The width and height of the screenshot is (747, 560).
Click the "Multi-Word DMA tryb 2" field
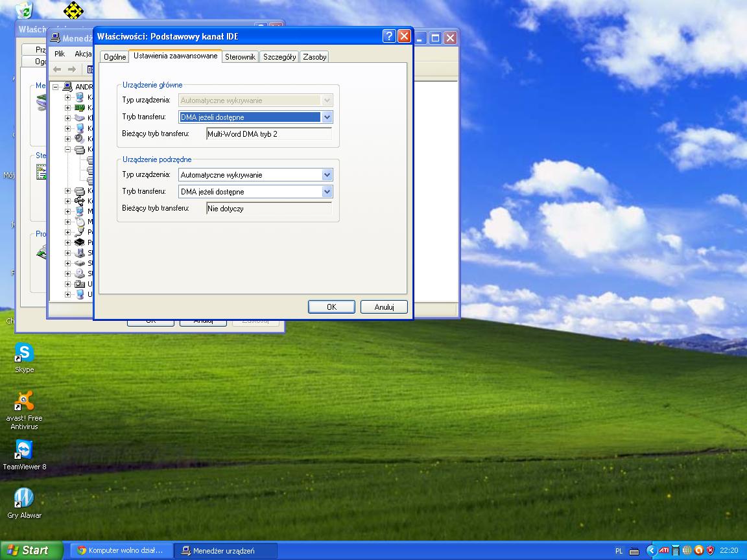click(269, 134)
